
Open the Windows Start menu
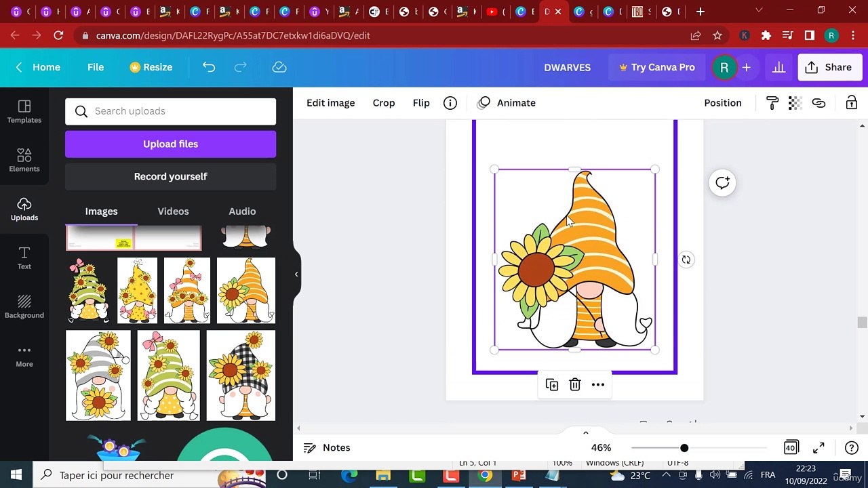click(16, 475)
